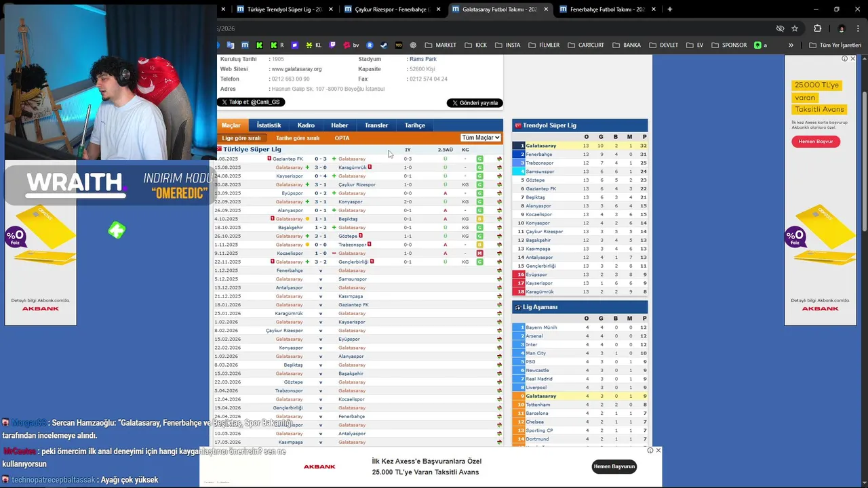Open the green 'a' bookmark

[761, 45]
